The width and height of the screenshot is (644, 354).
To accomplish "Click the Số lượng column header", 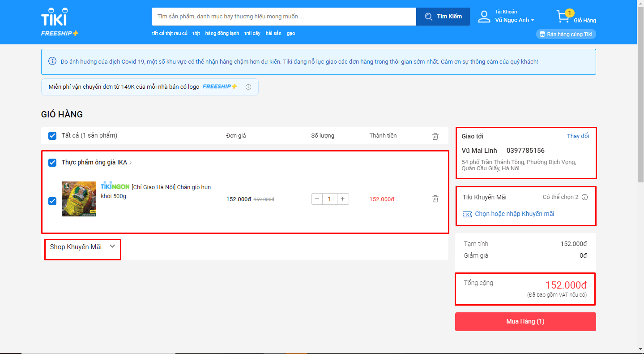I will [x=323, y=136].
